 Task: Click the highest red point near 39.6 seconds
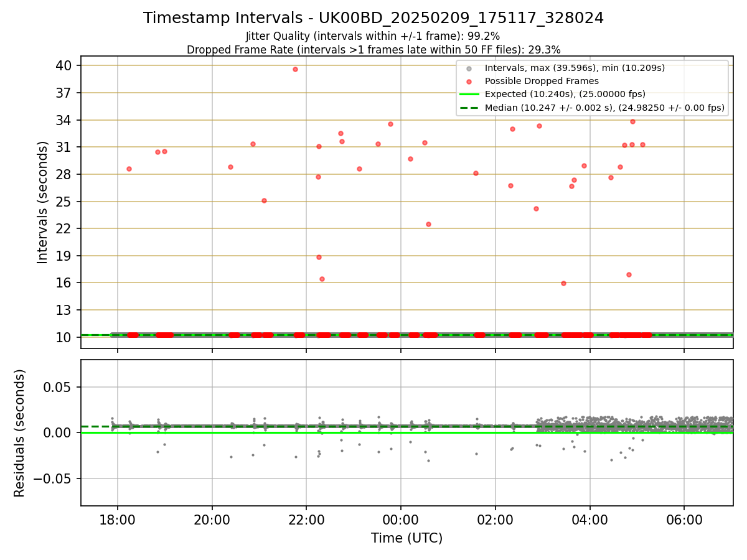[x=295, y=69]
